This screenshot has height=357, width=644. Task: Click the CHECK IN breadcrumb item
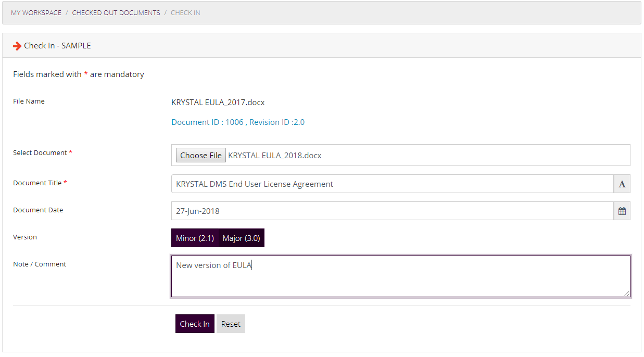pyautogui.click(x=185, y=12)
